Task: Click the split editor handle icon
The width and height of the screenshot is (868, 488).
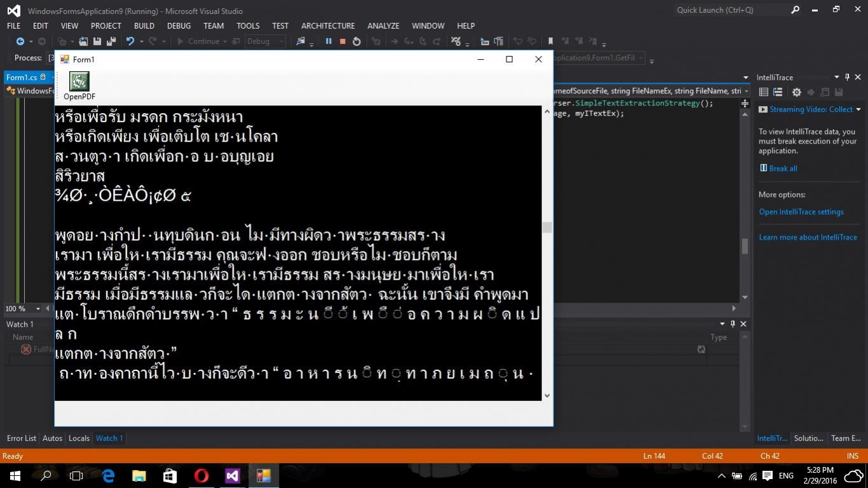Action: (x=745, y=102)
